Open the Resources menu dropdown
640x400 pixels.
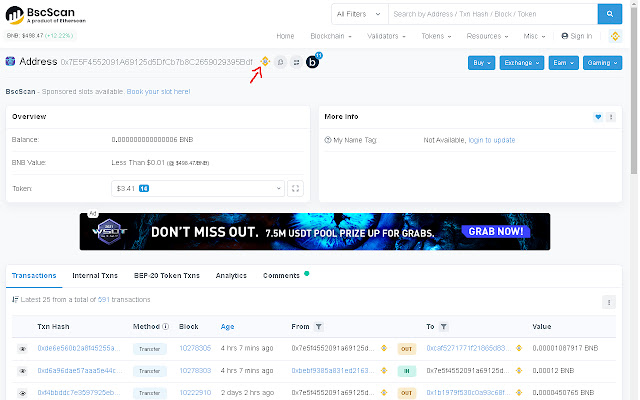[489, 36]
